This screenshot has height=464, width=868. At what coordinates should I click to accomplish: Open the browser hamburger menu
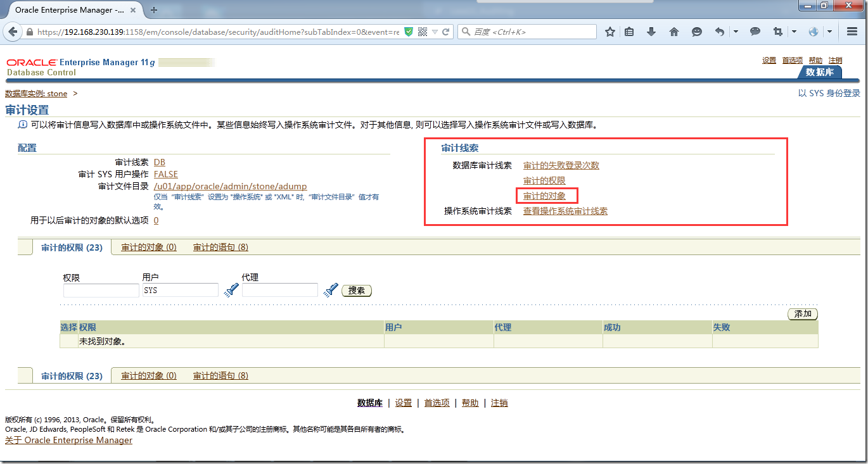pyautogui.click(x=852, y=32)
